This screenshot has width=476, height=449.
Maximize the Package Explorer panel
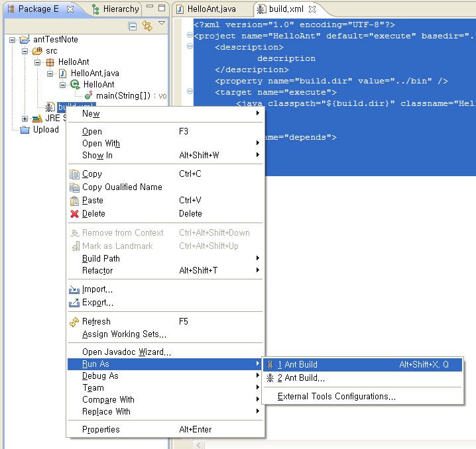(162, 8)
